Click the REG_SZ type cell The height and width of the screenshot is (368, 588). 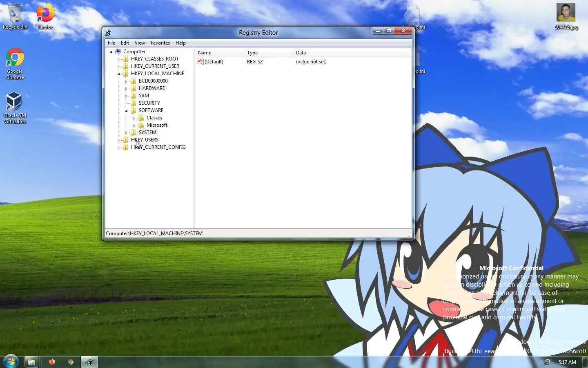255,62
